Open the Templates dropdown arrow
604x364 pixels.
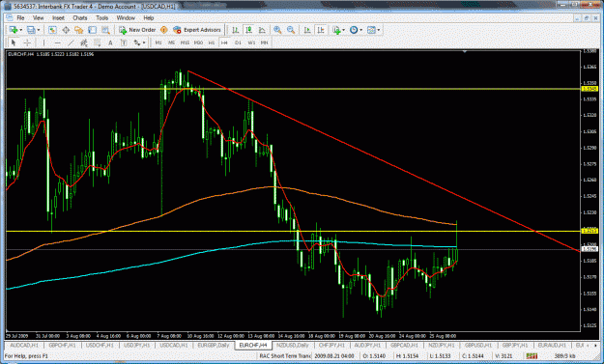point(379,30)
